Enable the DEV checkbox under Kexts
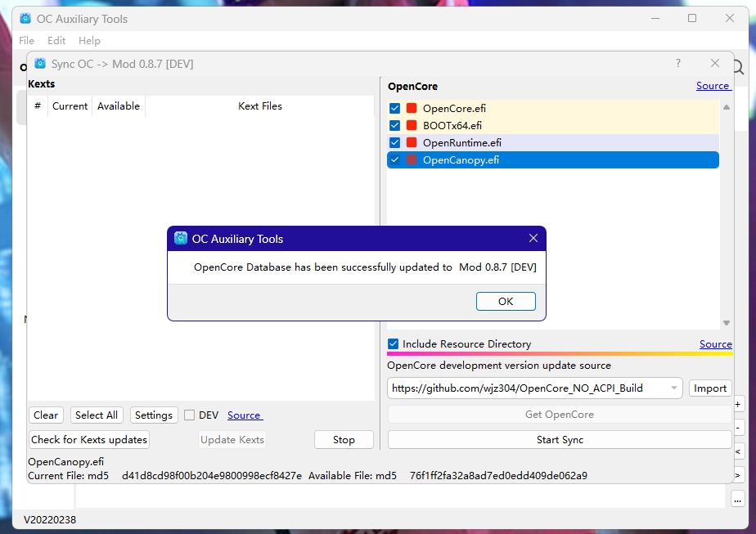 coord(190,415)
